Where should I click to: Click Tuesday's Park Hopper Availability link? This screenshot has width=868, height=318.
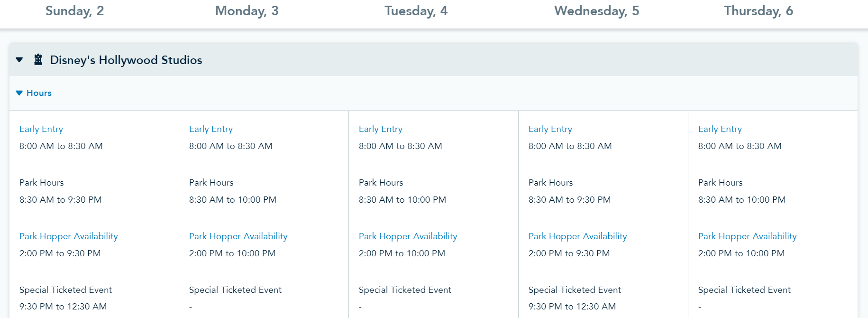408,236
